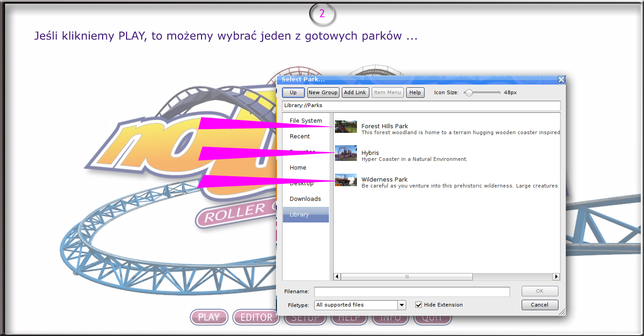This screenshot has width=644, height=336.
Task: Click the All supported files combo box
Action: tap(356, 305)
